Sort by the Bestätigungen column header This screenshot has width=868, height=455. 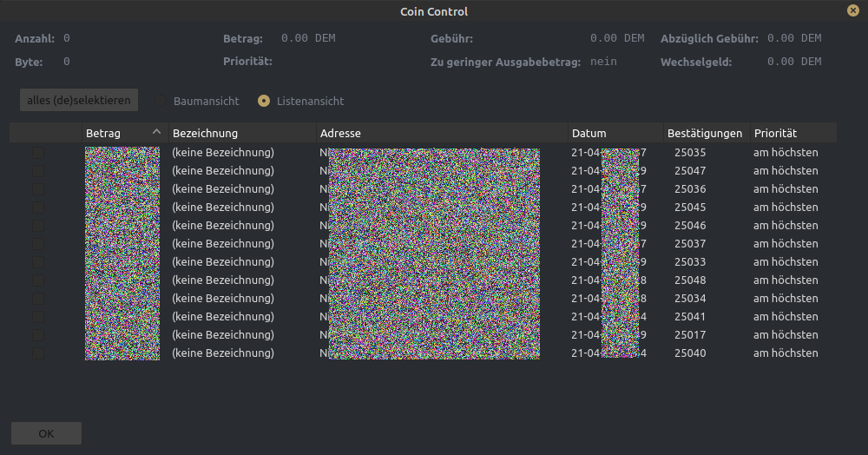pyautogui.click(x=705, y=133)
